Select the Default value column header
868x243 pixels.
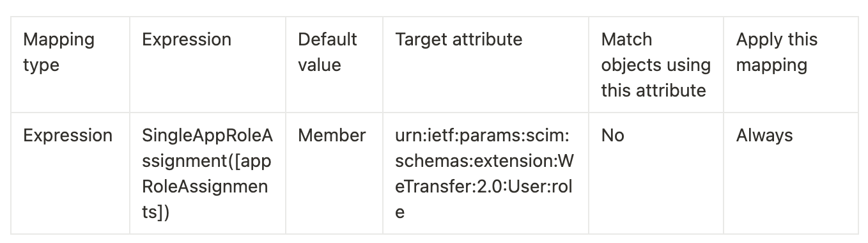[x=327, y=52]
